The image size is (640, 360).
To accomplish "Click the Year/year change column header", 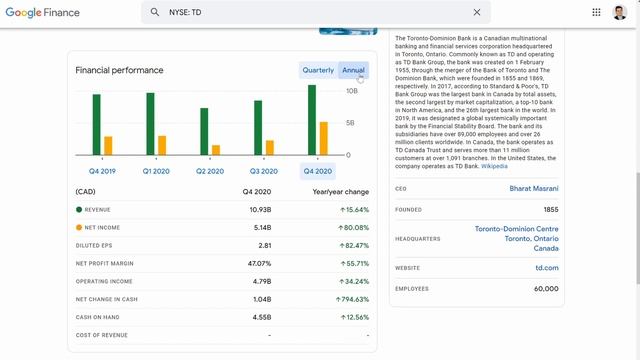I will [x=341, y=192].
